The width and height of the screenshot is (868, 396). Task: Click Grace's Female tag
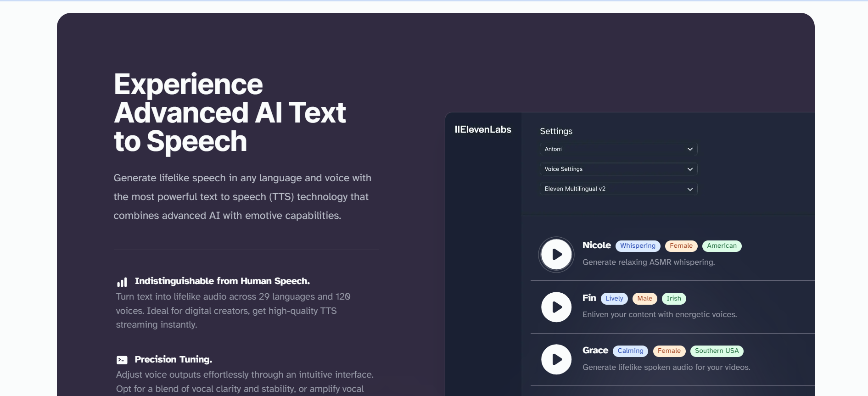point(669,351)
